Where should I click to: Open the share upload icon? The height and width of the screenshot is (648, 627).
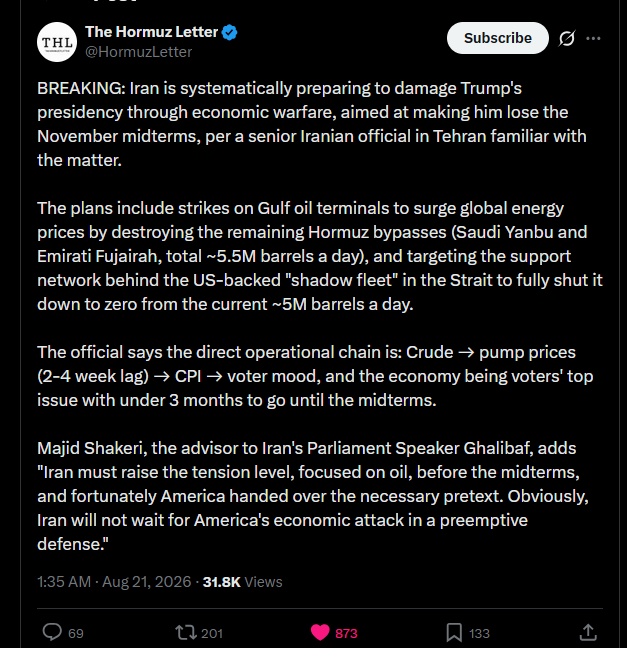(588, 632)
